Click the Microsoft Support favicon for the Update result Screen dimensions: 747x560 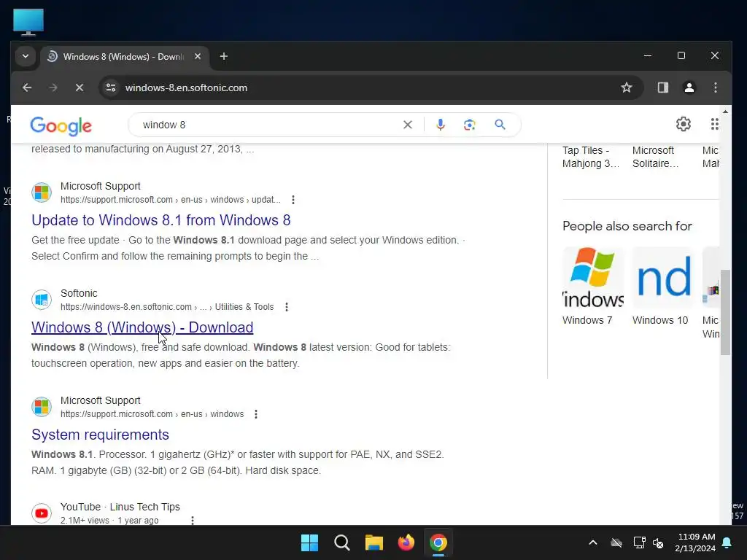pos(42,192)
